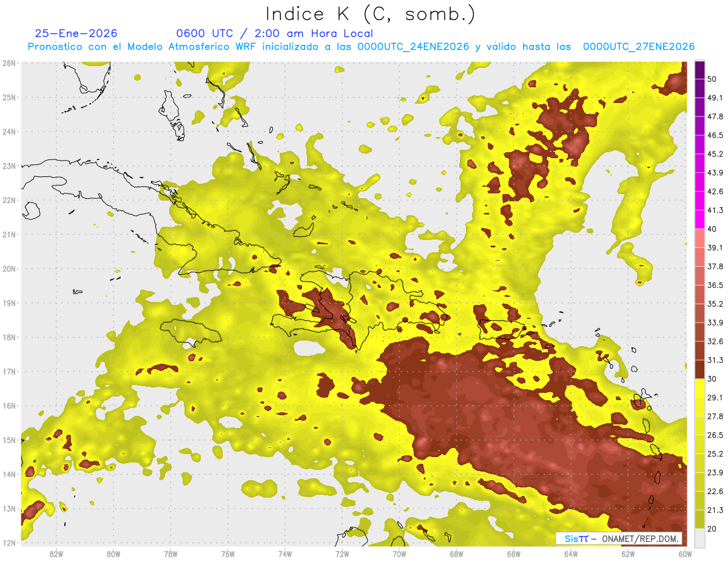
Task: Click the map title "Indice K (C, somb.)"
Action: click(370, 15)
